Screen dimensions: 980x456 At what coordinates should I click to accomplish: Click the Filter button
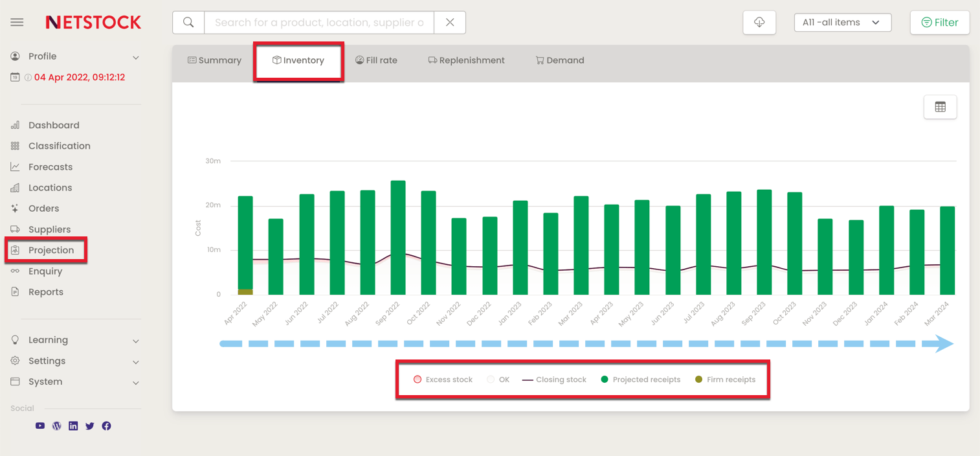click(939, 23)
